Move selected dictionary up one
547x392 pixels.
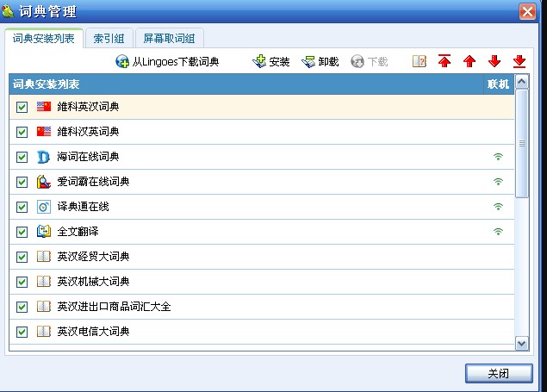point(469,61)
